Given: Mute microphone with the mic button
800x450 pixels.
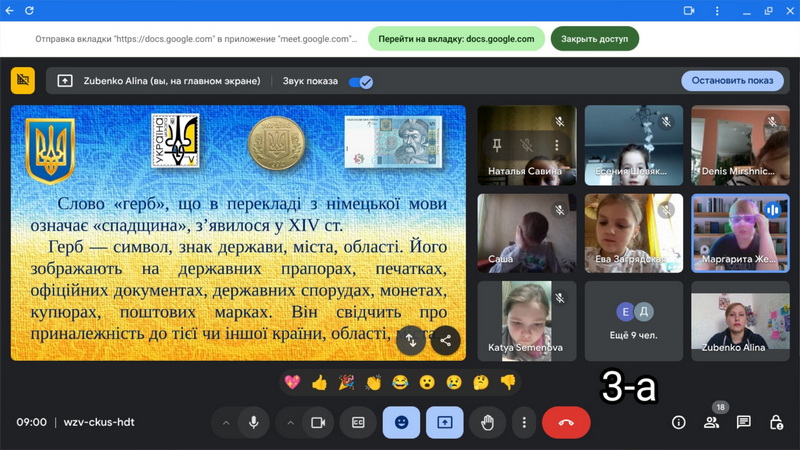Looking at the screenshot, I should click(254, 422).
